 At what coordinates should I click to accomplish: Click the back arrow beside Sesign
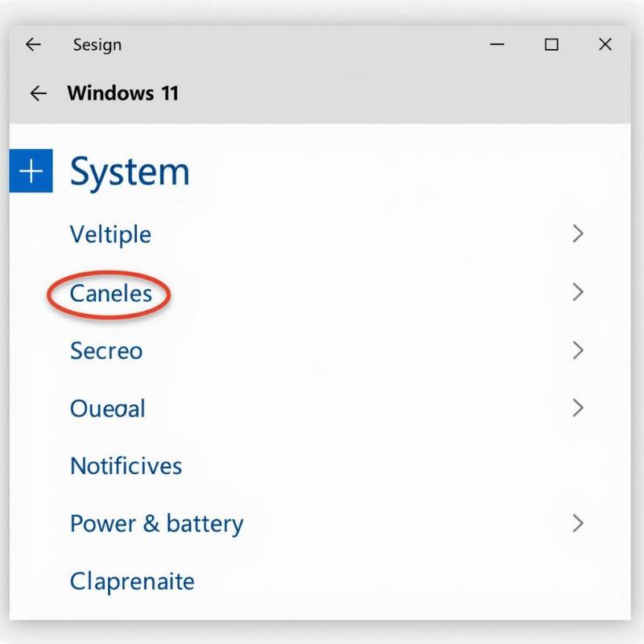pos(33,45)
